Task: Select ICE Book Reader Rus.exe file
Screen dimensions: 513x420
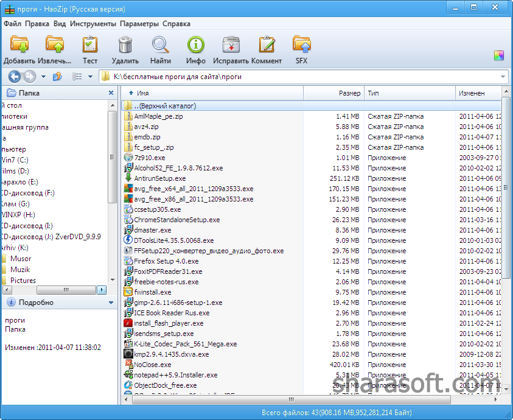Action: pyautogui.click(x=172, y=313)
